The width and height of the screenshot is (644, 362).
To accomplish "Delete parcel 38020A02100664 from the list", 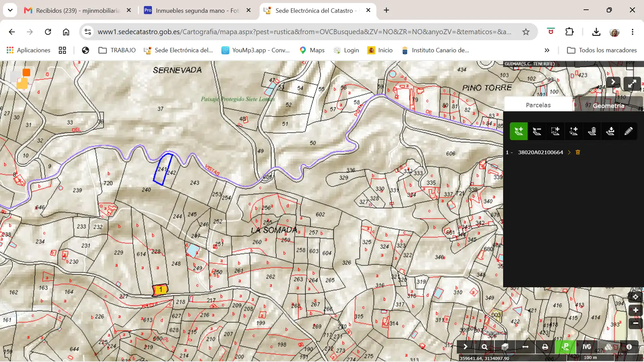I will tap(578, 152).
